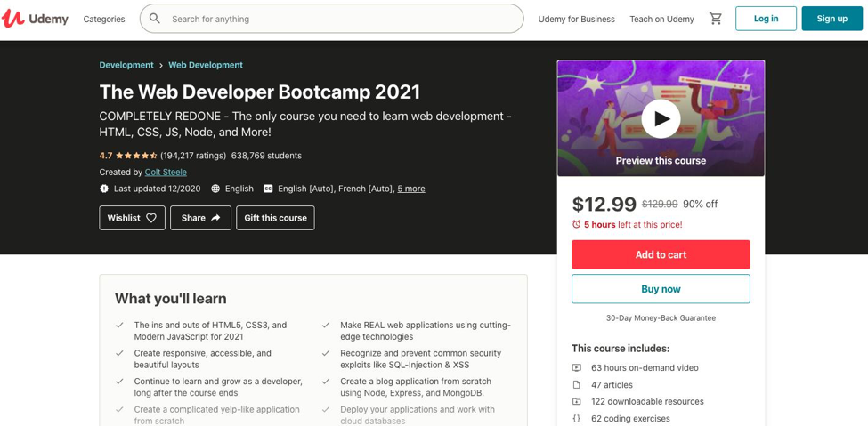Click the globe icon beside English

tap(215, 189)
